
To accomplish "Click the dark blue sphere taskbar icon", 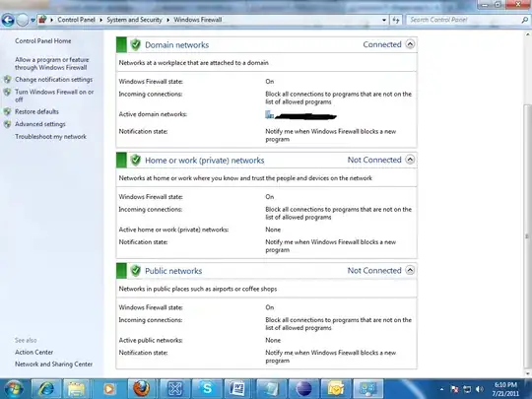I will [303, 389].
